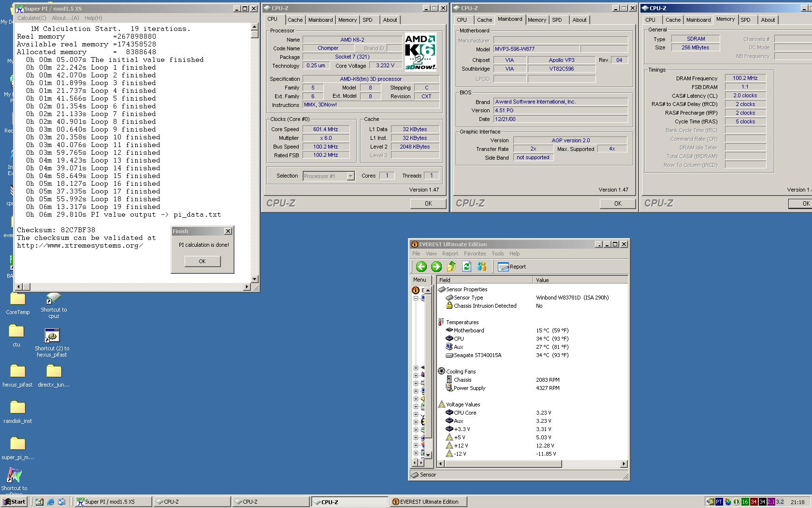The image size is (812, 508).
Task: Click purple 2.1 tray icon
Action: point(771,502)
